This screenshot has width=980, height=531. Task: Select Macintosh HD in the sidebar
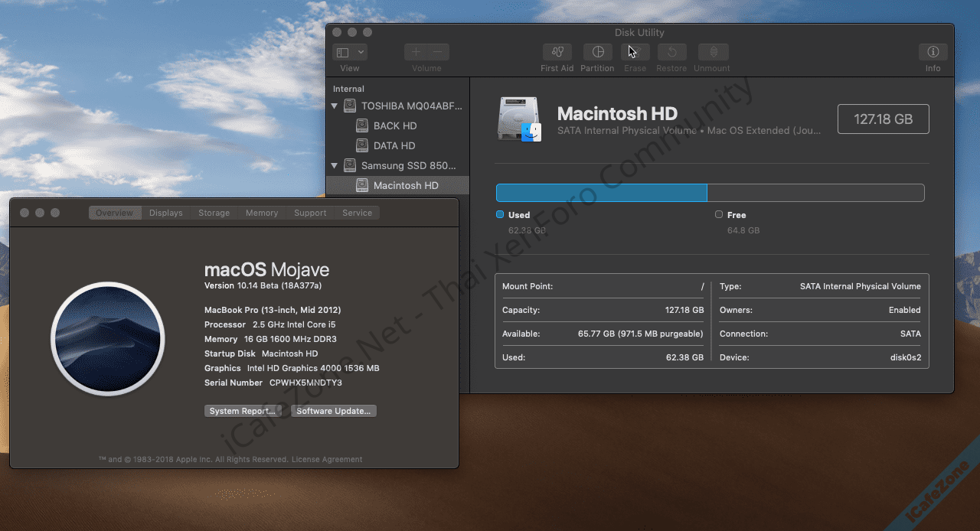[x=406, y=185]
